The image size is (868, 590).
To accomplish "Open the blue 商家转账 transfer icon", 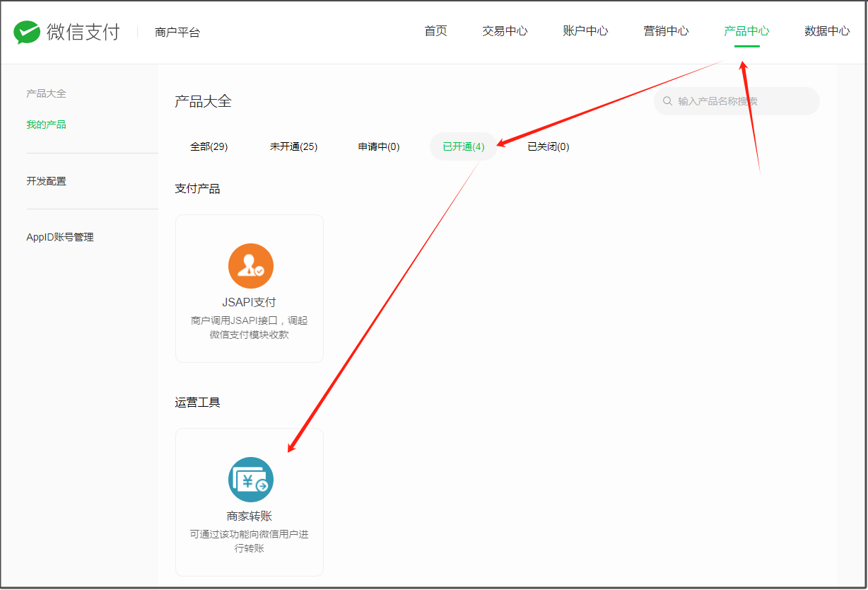I will click(x=250, y=480).
